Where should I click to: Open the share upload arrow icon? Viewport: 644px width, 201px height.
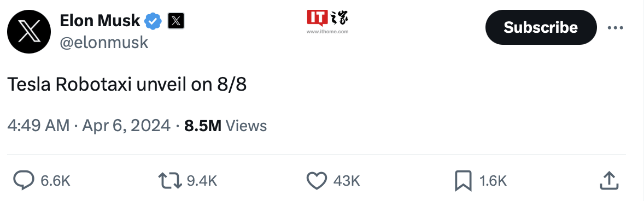click(x=609, y=180)
